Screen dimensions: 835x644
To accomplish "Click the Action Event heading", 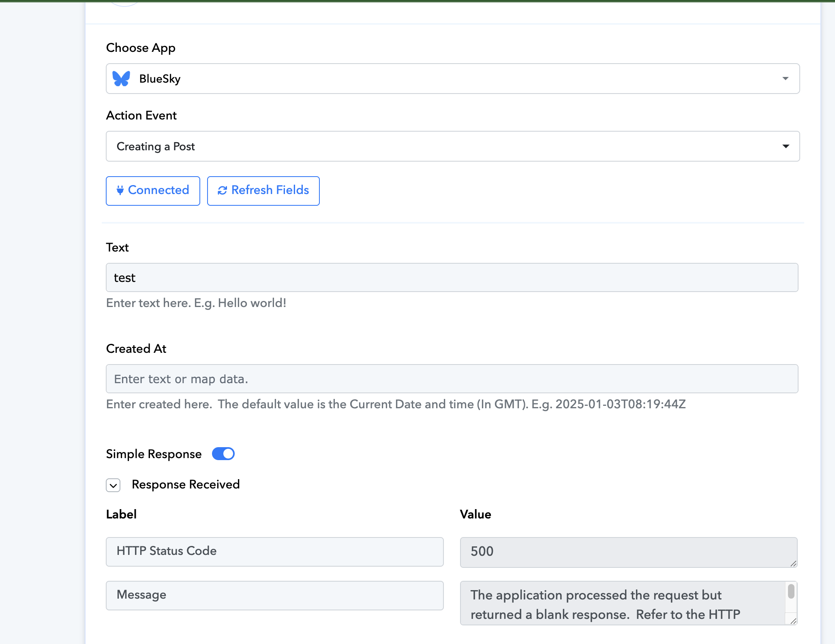I will [141, 115].
